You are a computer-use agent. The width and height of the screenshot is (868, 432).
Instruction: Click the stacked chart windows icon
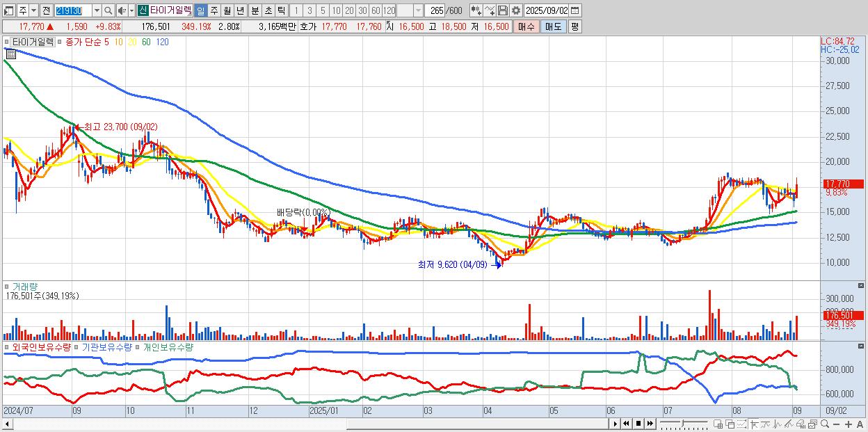pyautogui.click(x=812, y=424)
